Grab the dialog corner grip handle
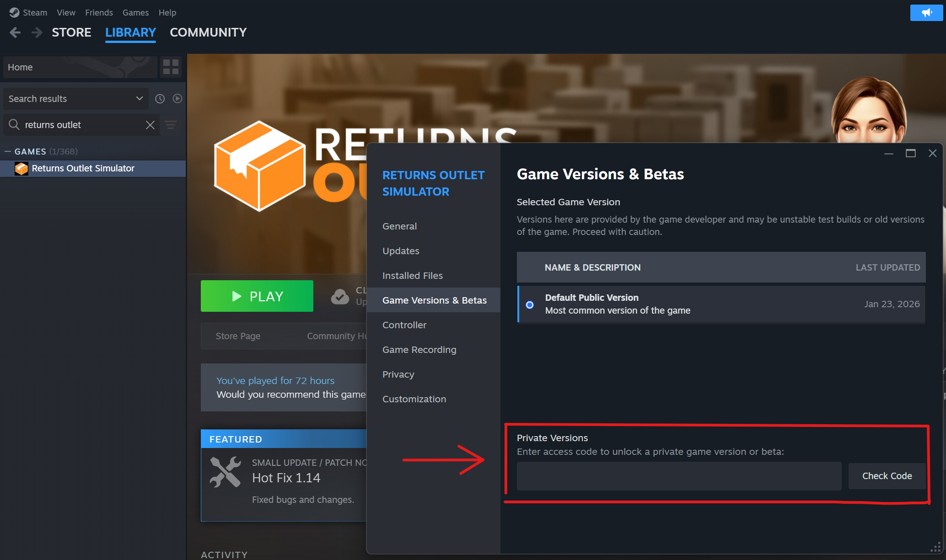The height and width of the screenshot is (560, 946). pos(936,547)
